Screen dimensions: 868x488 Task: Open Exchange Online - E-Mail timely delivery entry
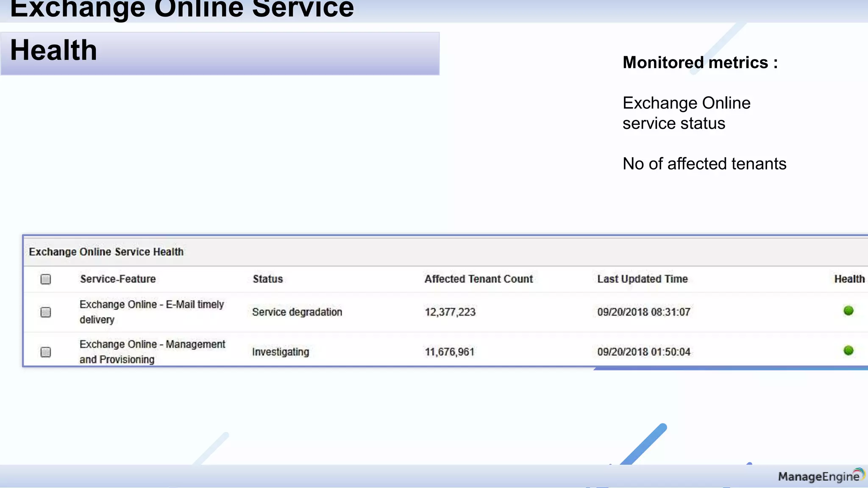[x=152, y=312]
